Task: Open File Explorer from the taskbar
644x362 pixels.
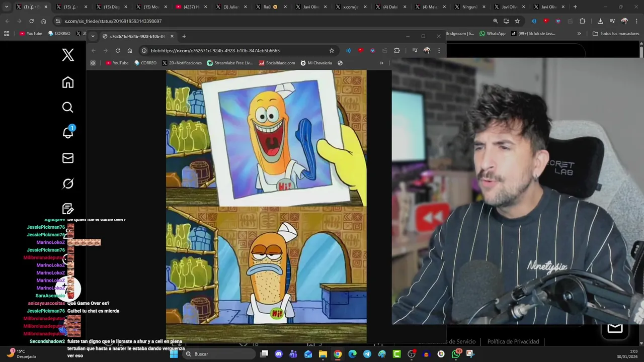Action: point(323,354)
